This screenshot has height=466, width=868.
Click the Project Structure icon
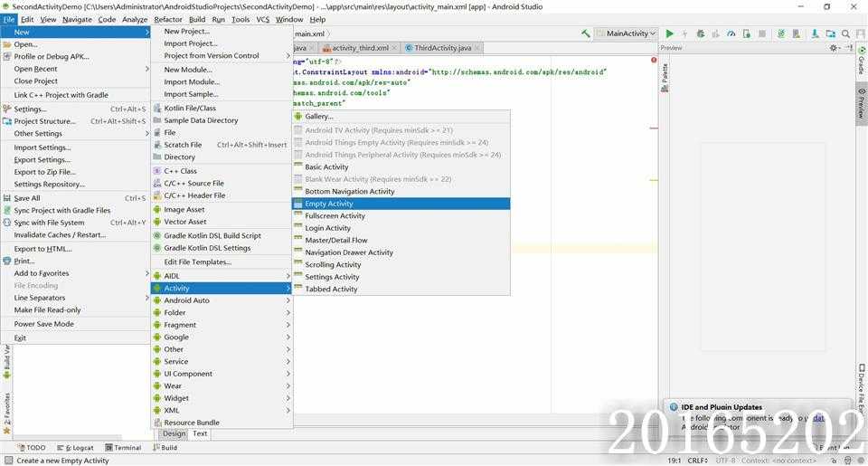pyautogui.click(x=7, y=121)
